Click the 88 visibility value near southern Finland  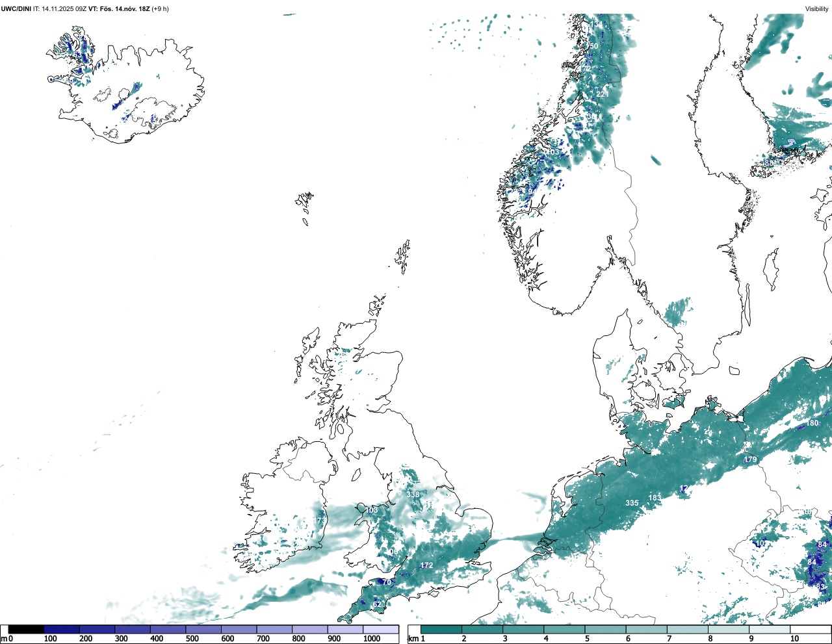tap(769, 163)
